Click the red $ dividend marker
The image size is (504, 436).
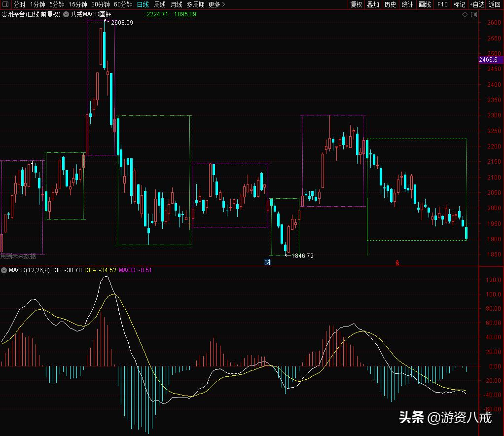tap(397, 263)
